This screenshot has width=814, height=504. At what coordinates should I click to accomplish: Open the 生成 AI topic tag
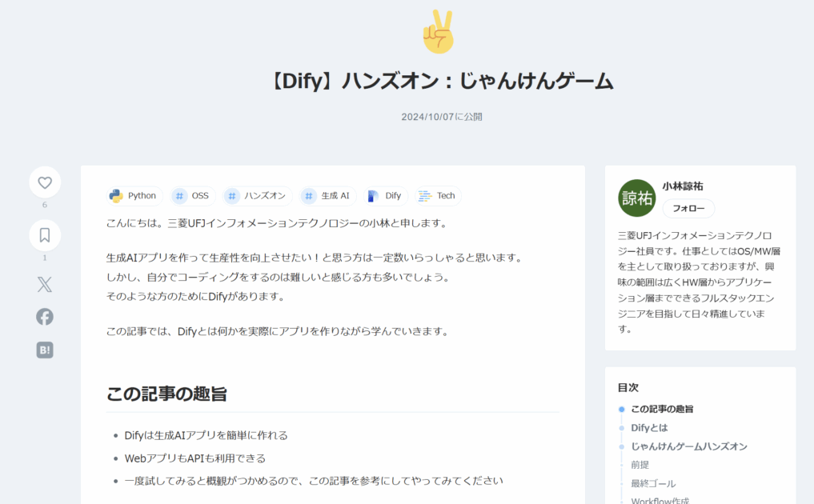[x=327, y=196]
